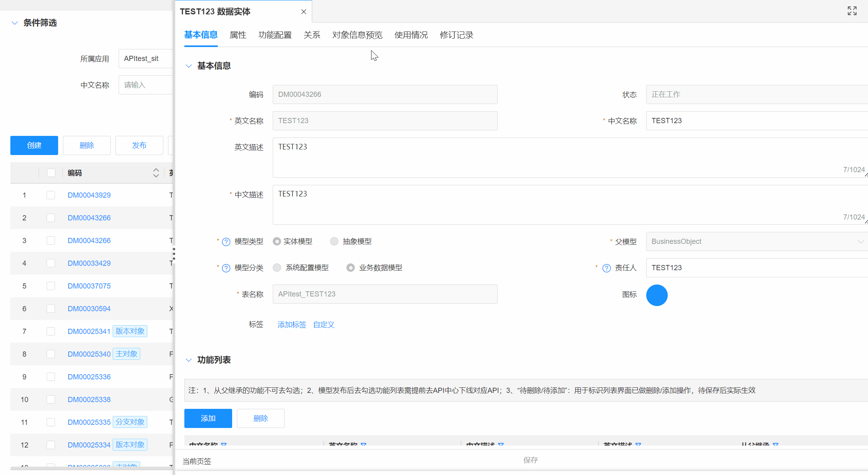This screenshot has height=475, width=868.
Task: Expand the TEST123 dialog to fullscreen
Action: coord(852,11)
